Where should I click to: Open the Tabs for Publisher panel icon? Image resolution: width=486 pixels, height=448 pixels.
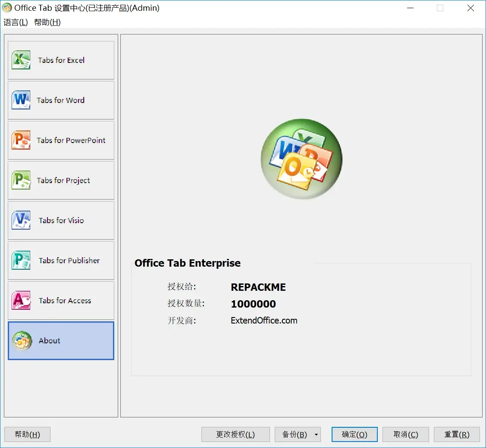pos(21,260)
